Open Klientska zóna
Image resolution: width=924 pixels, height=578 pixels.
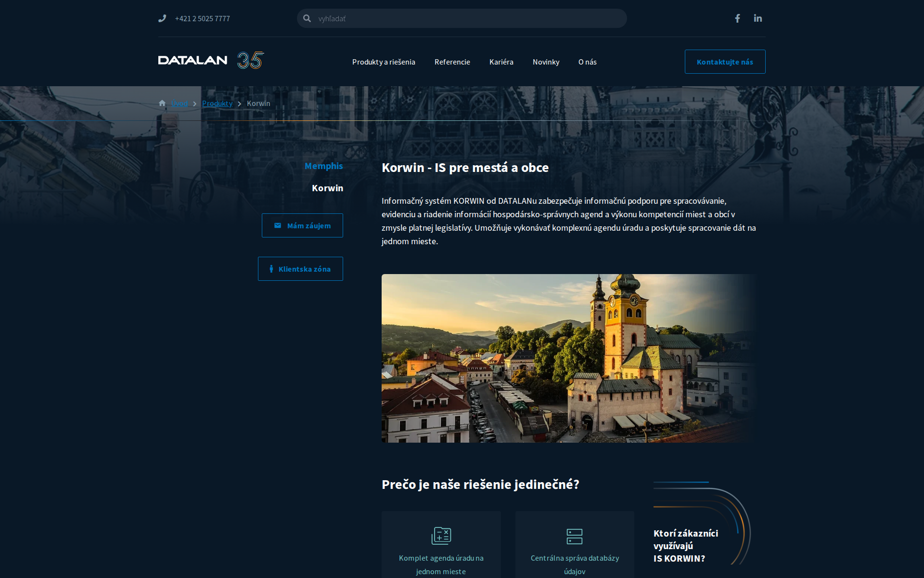pos(300,268)
